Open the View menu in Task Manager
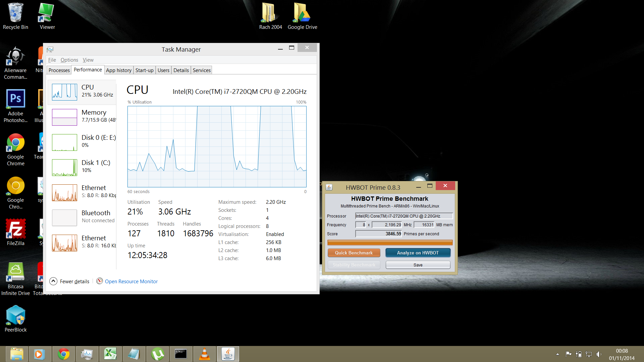644x362 pixels. [88, 60]
